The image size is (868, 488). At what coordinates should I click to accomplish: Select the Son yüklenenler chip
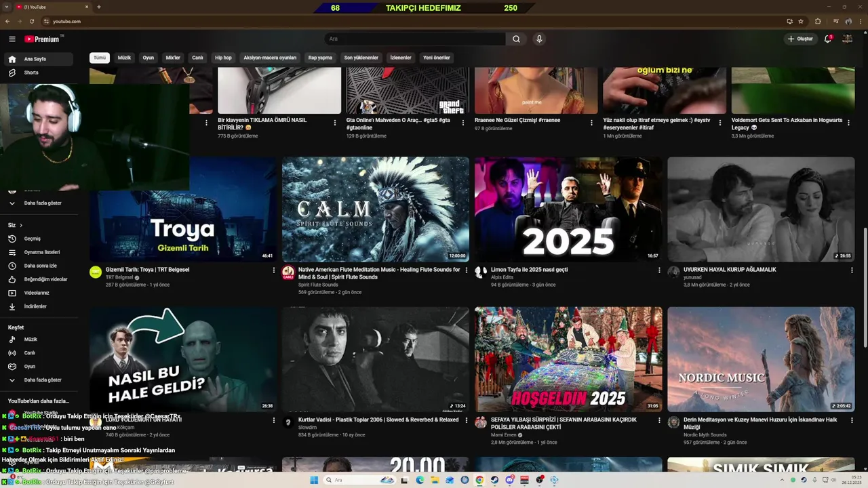(x=361, y=58)
